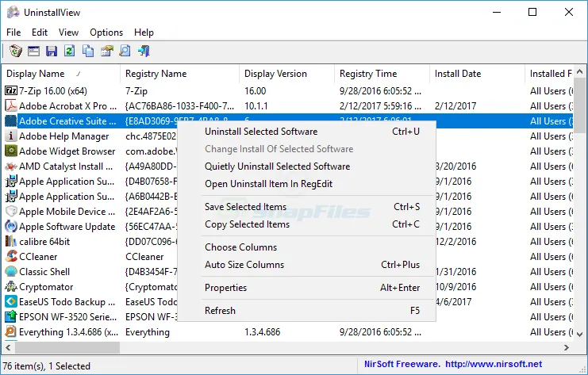This screenshot has height=375, width=588.
Task: Open the www.nirsoft.net link in status bar
Action: pos(494,364)
